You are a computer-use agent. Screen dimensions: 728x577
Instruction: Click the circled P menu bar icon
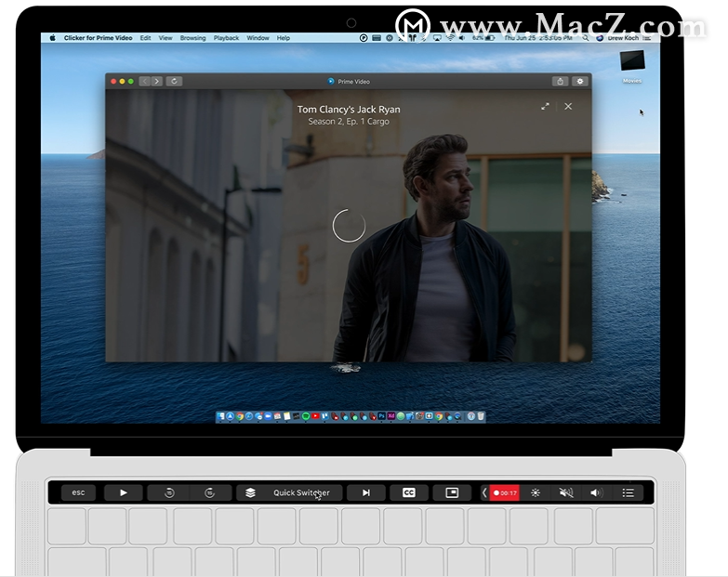[364, 38]
